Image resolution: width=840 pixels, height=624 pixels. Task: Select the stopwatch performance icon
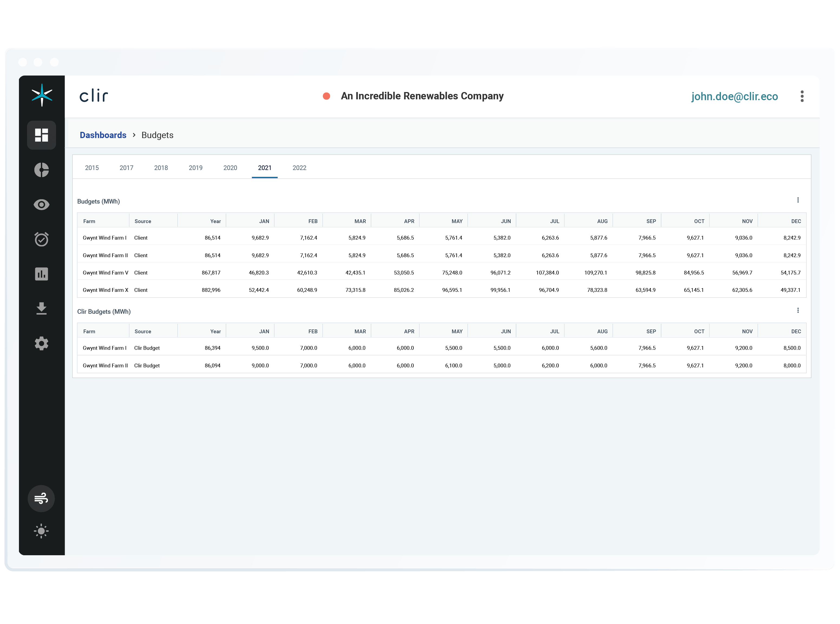click(x=41, y=239)
